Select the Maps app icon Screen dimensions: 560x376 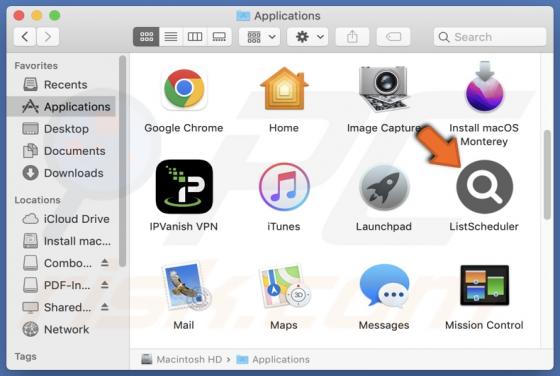pyautogui.click(x=284, y=286)
